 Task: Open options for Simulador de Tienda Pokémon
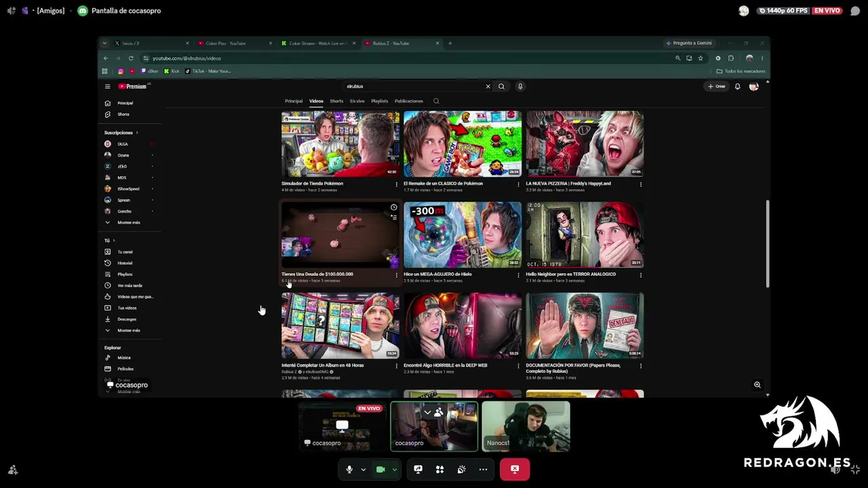pyautogui.click(x=396, y=184)
